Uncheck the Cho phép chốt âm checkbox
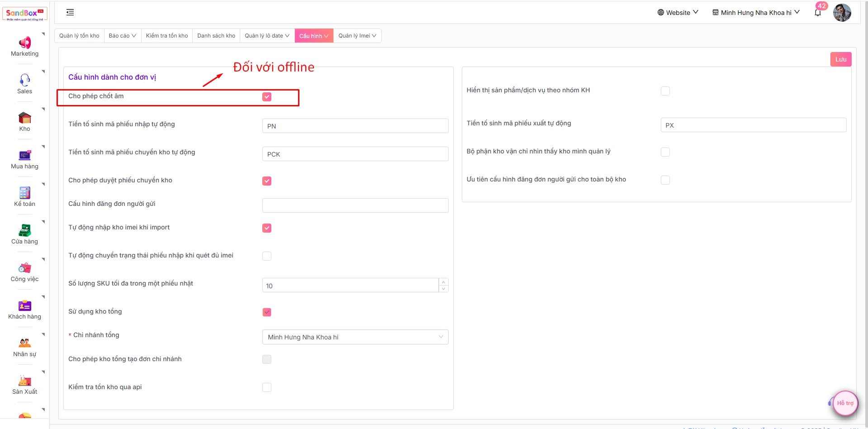The width and height of the screenshot is (868, 429). click(267, 97)
